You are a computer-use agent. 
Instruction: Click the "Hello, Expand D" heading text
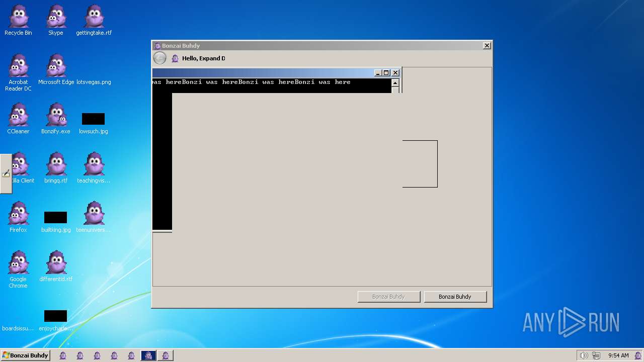204,58
